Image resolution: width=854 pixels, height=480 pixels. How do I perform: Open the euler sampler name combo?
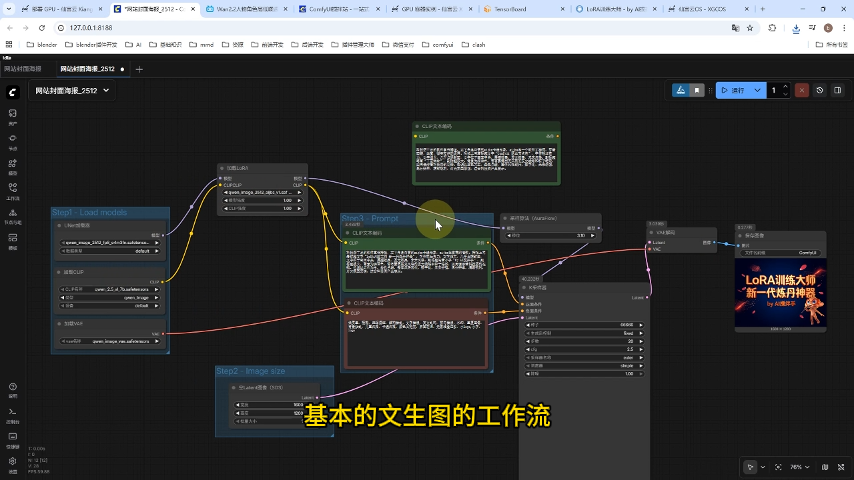coord(584,358)
